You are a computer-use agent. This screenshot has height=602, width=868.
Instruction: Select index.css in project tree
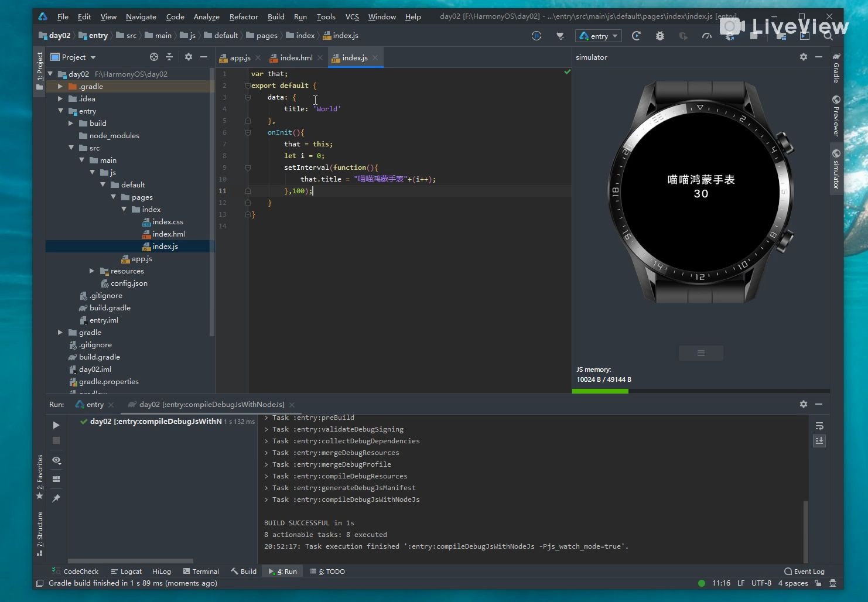coord(163,221)
